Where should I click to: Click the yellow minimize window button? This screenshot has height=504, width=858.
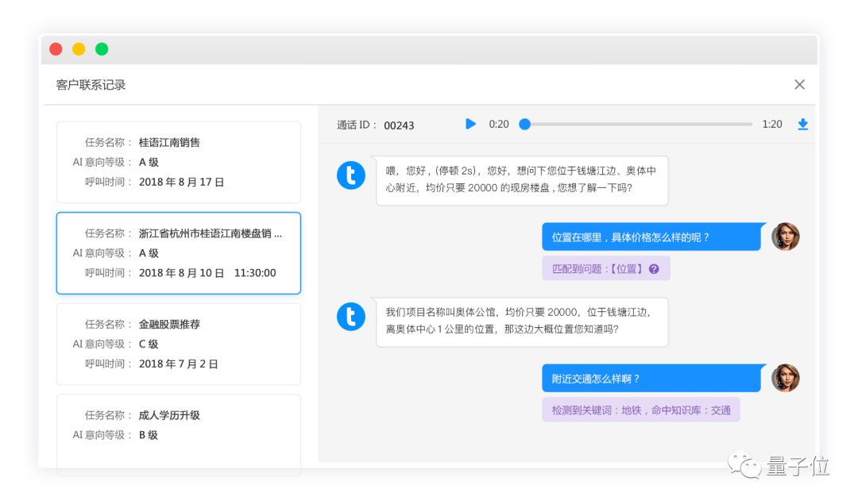(79, 49)
